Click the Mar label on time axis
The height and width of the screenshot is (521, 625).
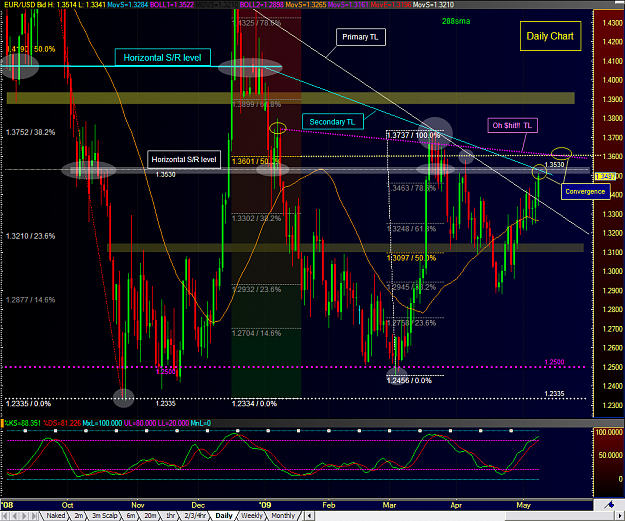[x=389, y=505]
